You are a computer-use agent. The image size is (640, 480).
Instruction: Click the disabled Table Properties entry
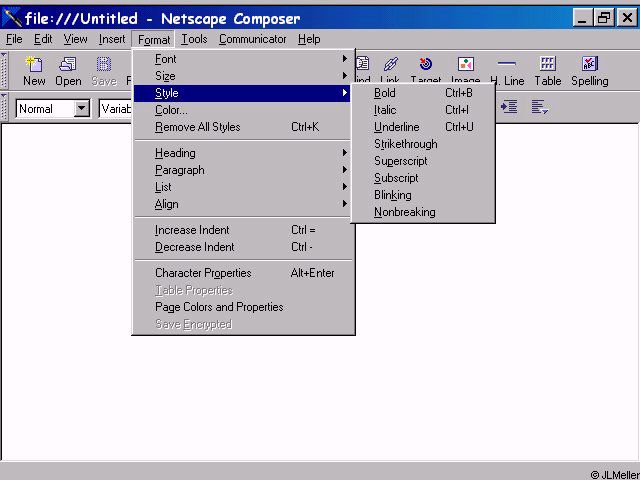point(242,290)
